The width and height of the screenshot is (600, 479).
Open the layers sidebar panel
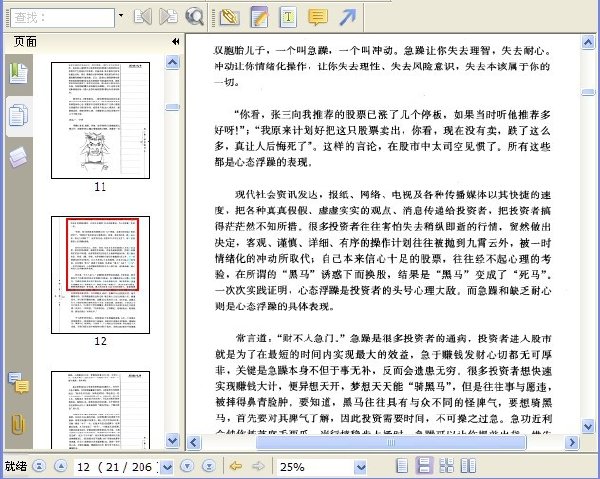(x=18, y=157)
